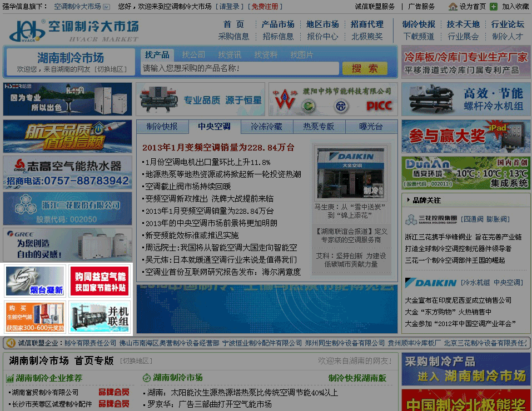This screenshot has width=532, height=411.
Task: Expand the 品牌关注 section arrow
Action: pyautogui.click(x=408, y=200)
